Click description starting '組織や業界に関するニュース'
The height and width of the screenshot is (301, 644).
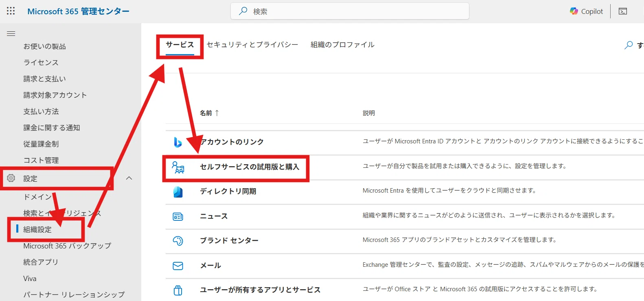coord(489,215)
